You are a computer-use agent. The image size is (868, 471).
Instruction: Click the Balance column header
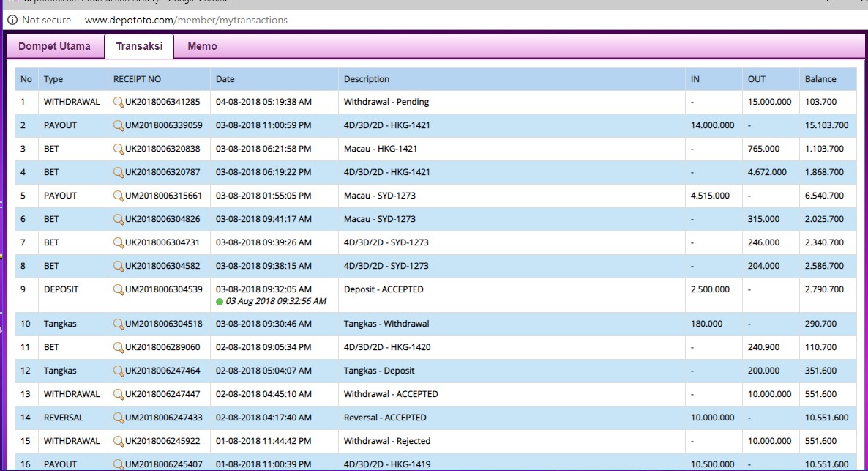pyautogui.click(x=820, y=79)
